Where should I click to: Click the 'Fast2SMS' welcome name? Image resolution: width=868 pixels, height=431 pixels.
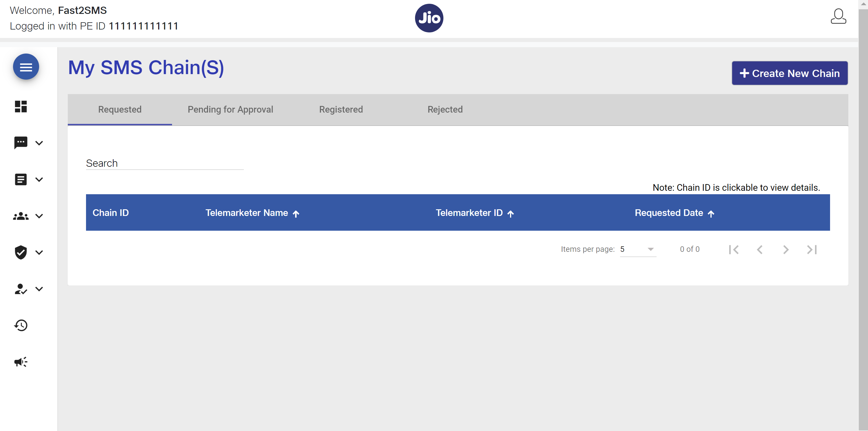[x=82, y=10]
